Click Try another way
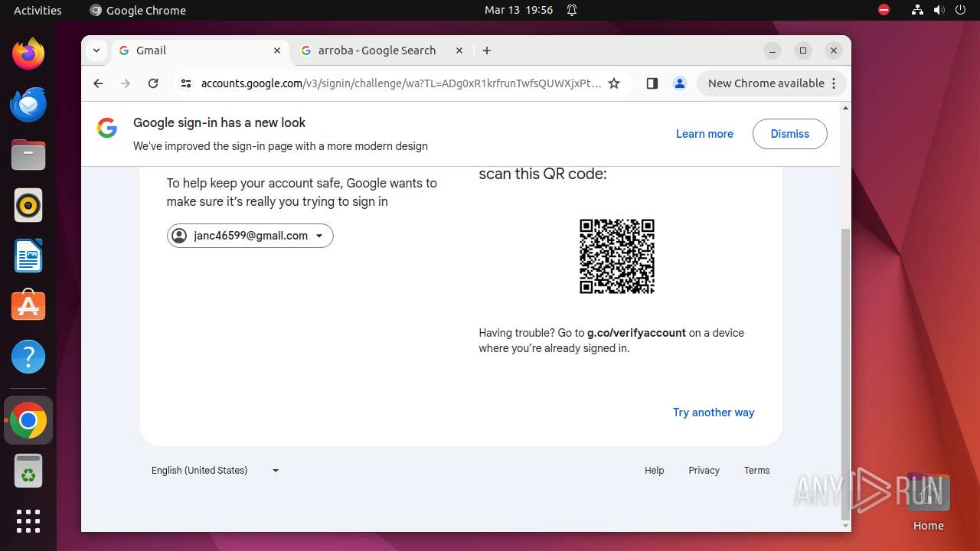The image size is (980, 551). pyautogui.click(x=714, y=412)
